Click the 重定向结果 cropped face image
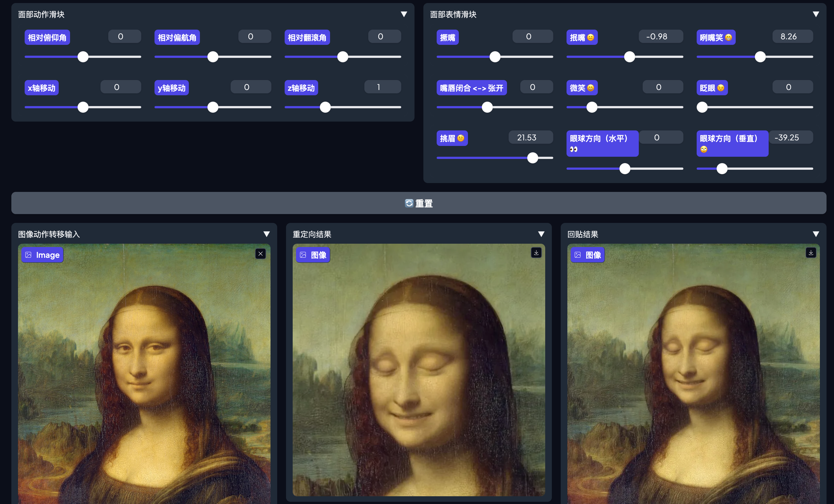 pyautogui.click(x=419, y=370)
